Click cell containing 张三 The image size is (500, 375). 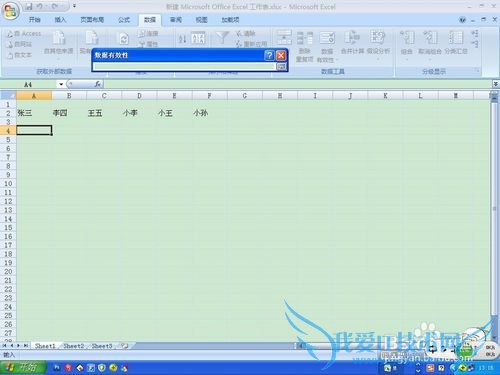click(34, 113)
